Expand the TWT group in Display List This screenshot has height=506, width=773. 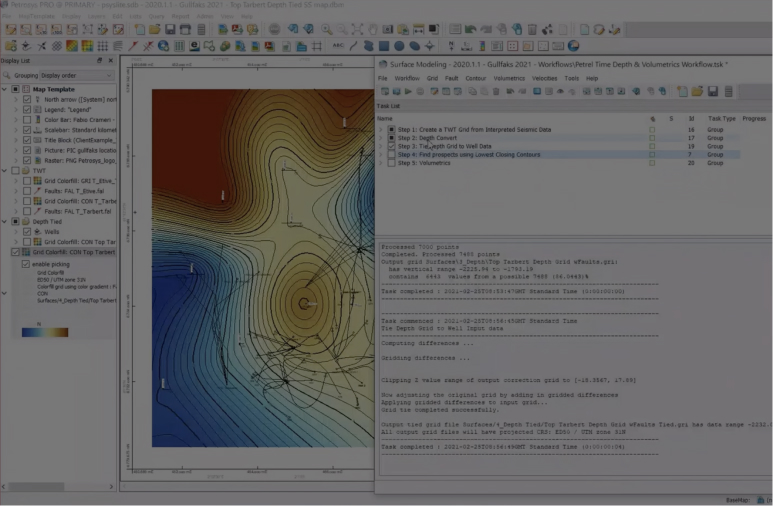click(x=4, y=170)
